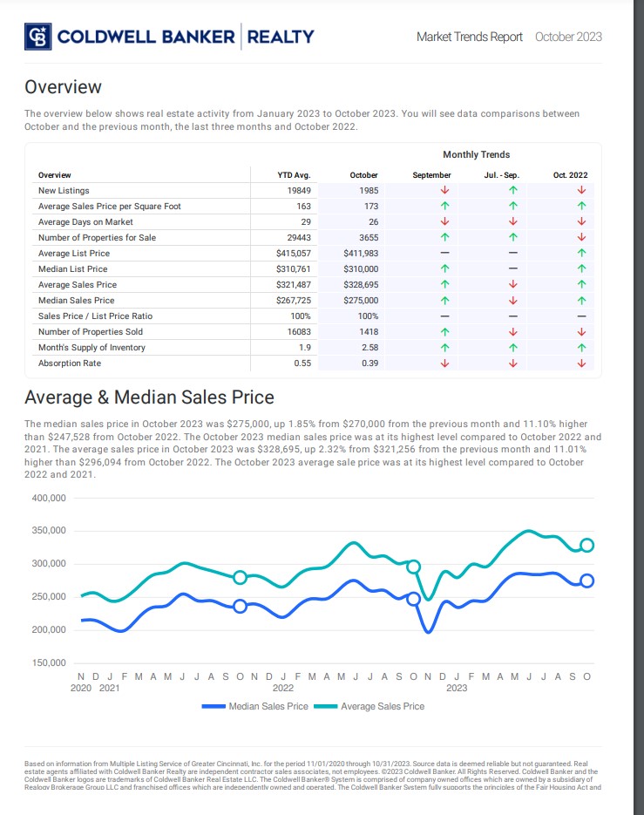Select October 2021 marker on Median Sales Price line
644x815 pixels.
(240, 606)
